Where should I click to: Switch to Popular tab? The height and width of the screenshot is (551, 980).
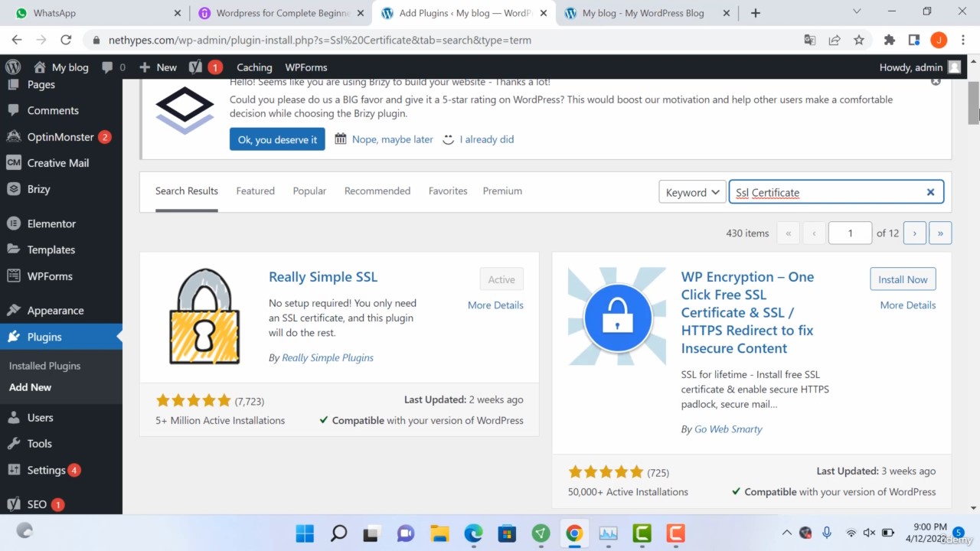point(309,191)
